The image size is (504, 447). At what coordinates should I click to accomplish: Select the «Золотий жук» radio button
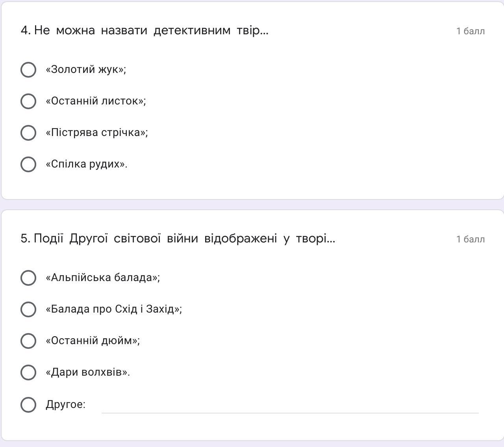pyautogui.click(x=28, y=70)
